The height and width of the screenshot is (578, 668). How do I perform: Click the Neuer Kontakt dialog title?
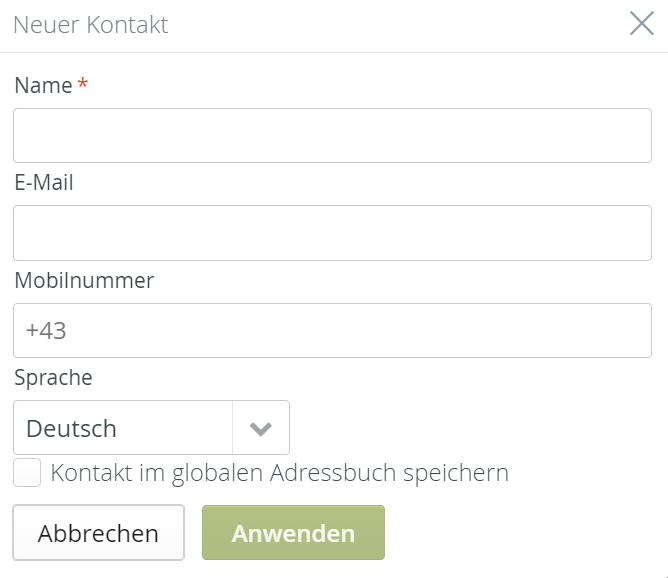[90, 25]
